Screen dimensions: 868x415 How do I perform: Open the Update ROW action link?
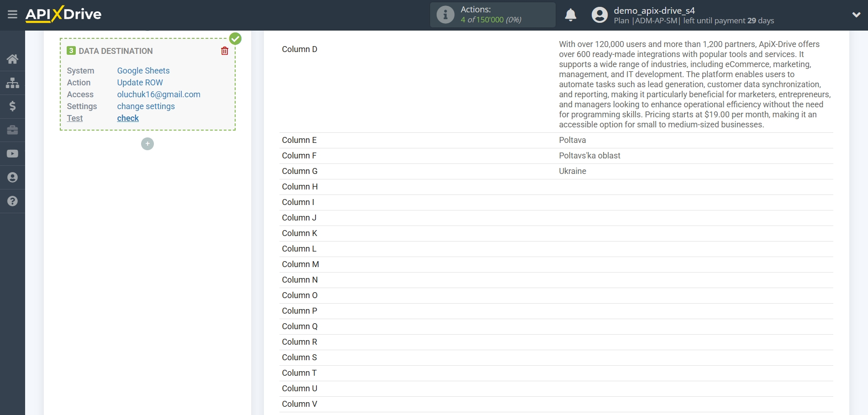tap(140, 83)
